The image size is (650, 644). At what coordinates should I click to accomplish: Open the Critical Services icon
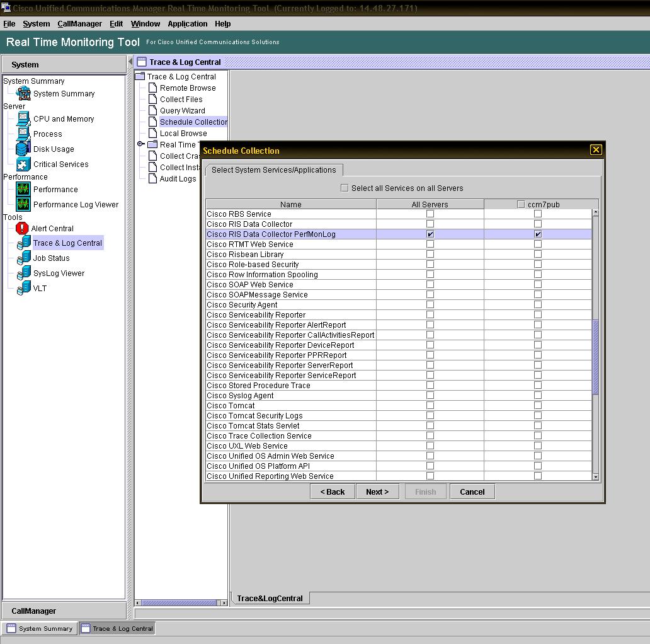click(x=23, y=164)
